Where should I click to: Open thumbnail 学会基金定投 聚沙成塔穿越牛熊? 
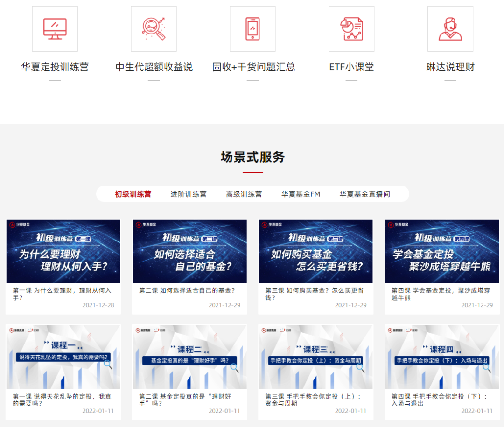[x=442, y=251]
